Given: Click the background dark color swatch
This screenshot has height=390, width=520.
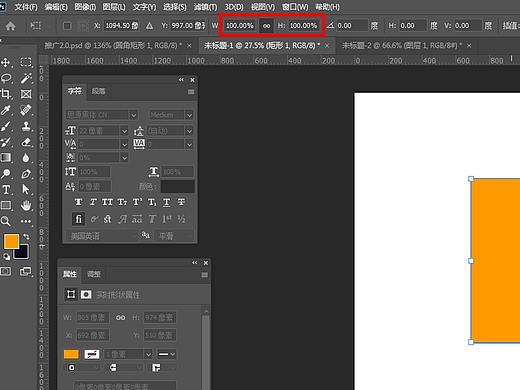Looking at the screenshot, I should pos(23,254).
